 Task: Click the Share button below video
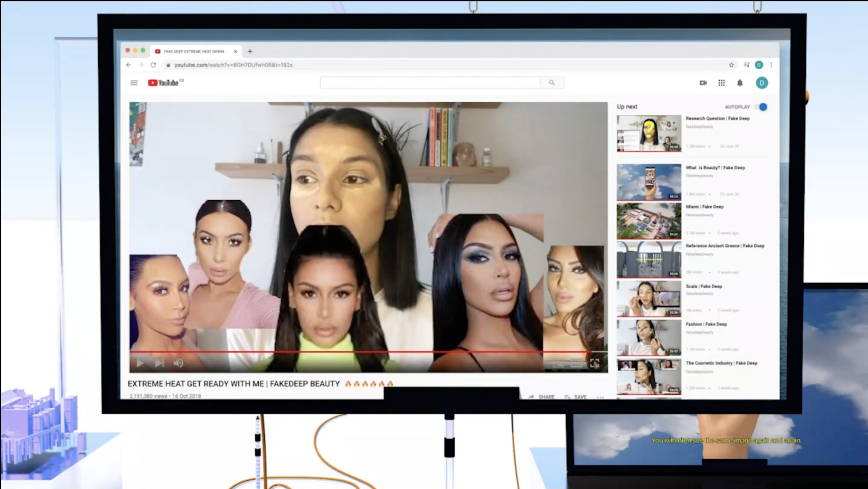click(541, 397)
